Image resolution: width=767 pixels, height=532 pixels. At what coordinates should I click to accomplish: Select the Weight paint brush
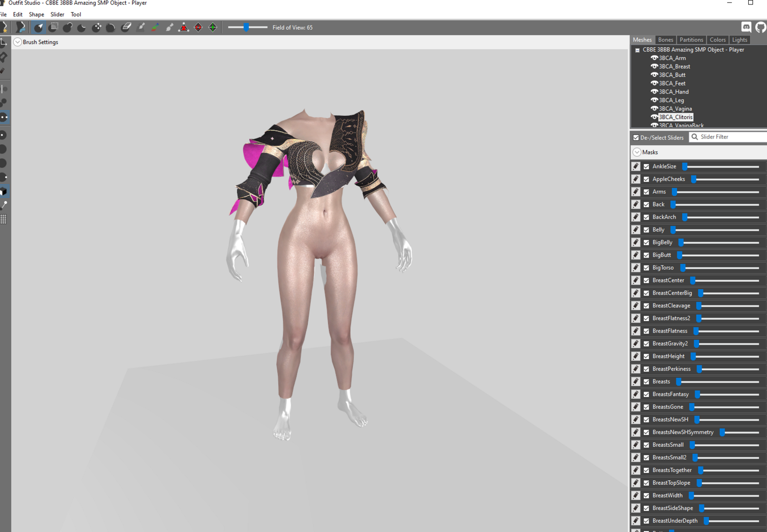[x=140, y=28]
